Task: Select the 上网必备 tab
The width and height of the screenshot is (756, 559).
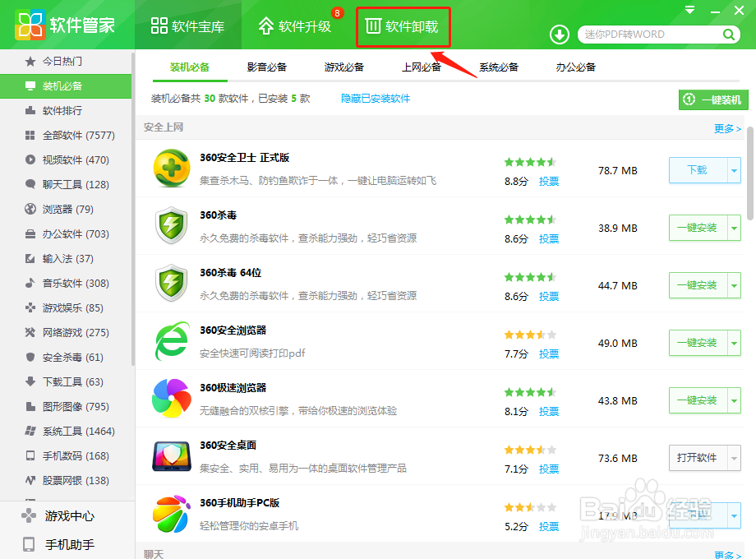Action: coord(422,67)
